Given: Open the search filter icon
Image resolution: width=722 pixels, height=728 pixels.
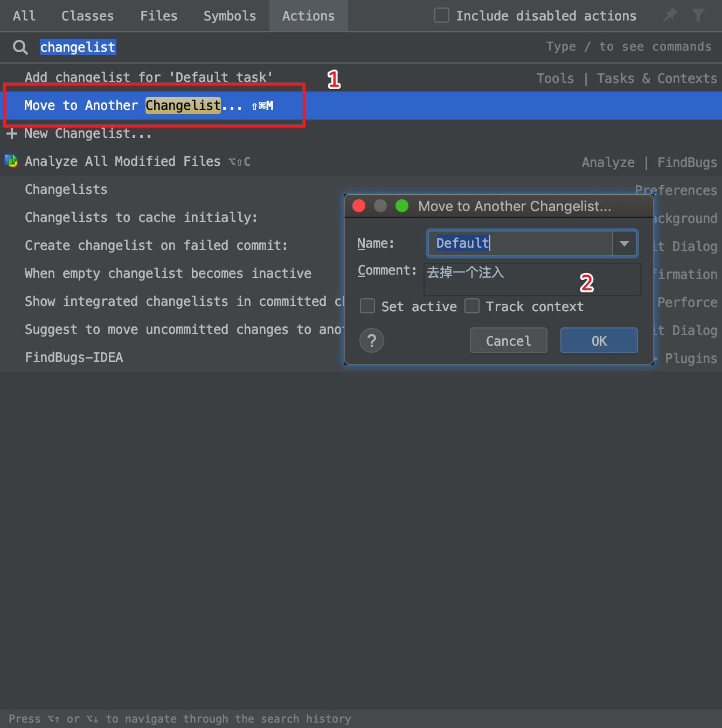Looking at the screenshot, I should [x=699, y=15].
